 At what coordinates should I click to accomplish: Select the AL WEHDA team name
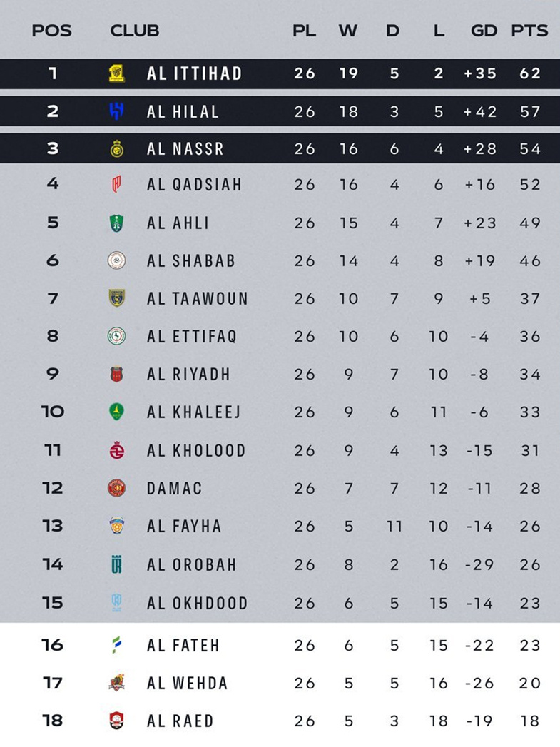pos(187,684)
